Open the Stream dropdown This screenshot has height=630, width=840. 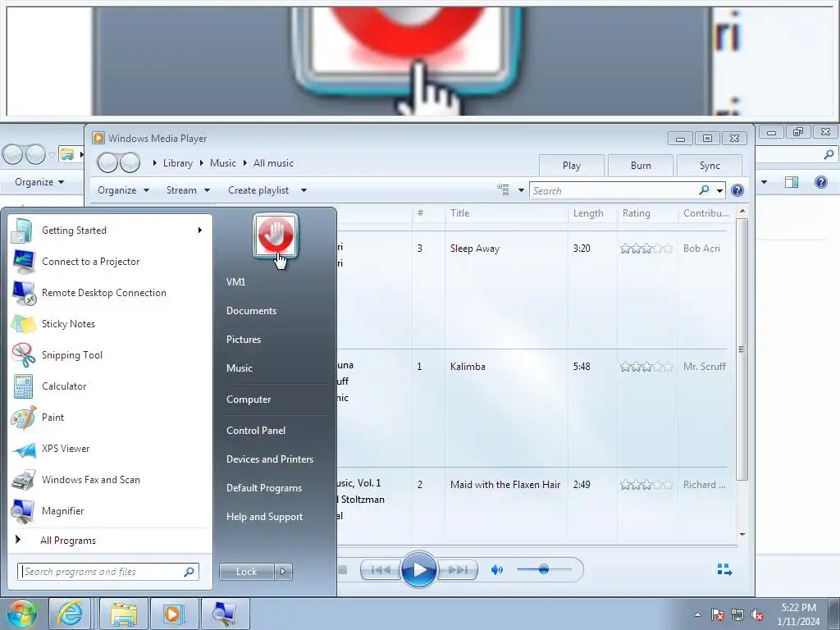pyautogui.click(x=188, y=190)
